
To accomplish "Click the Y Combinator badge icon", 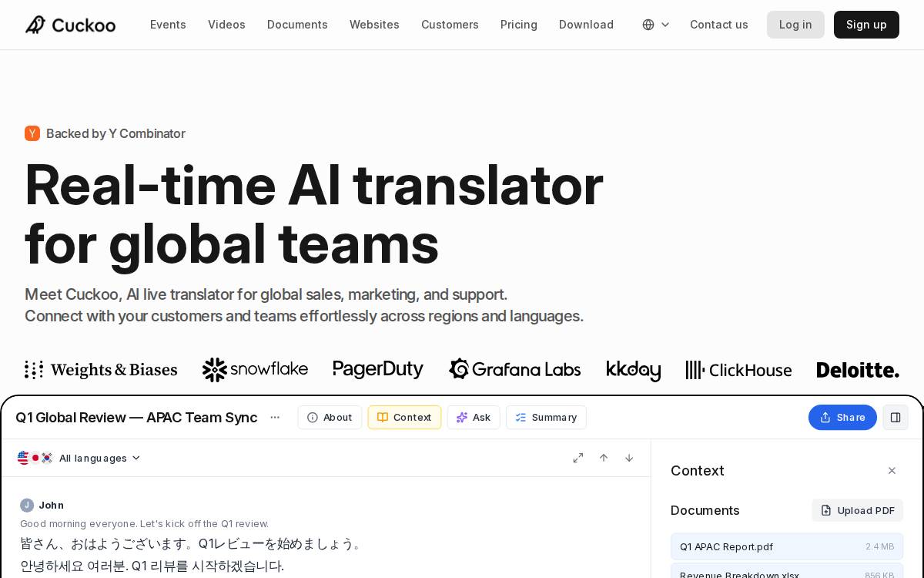I will coord(32,133).
